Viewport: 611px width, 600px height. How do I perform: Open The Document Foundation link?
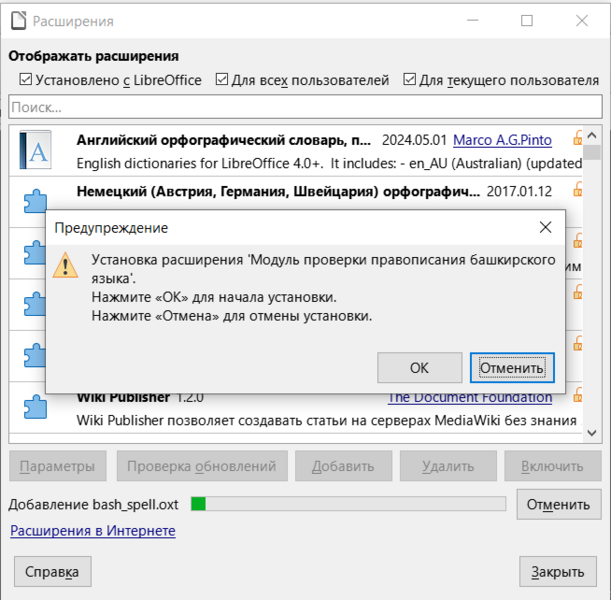point(470,398)
